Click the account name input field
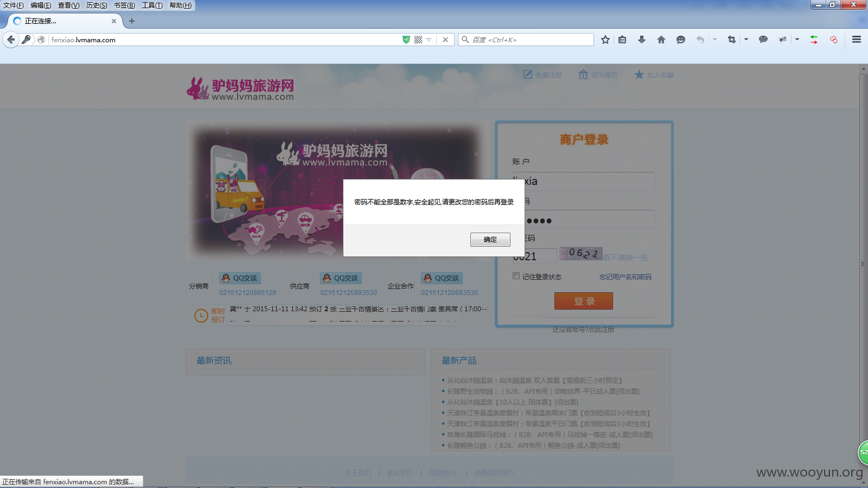Viewport: 868px width, 488px height. [583, 181]
